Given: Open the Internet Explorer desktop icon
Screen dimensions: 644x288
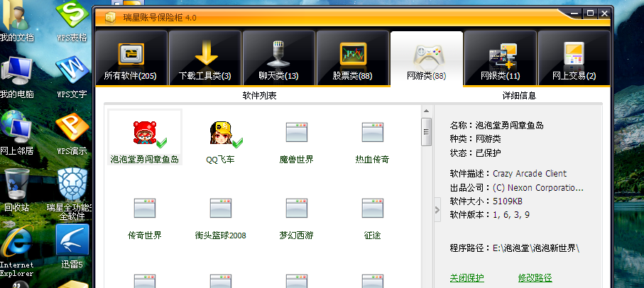Looking at the screenshot, I should 16,251.
